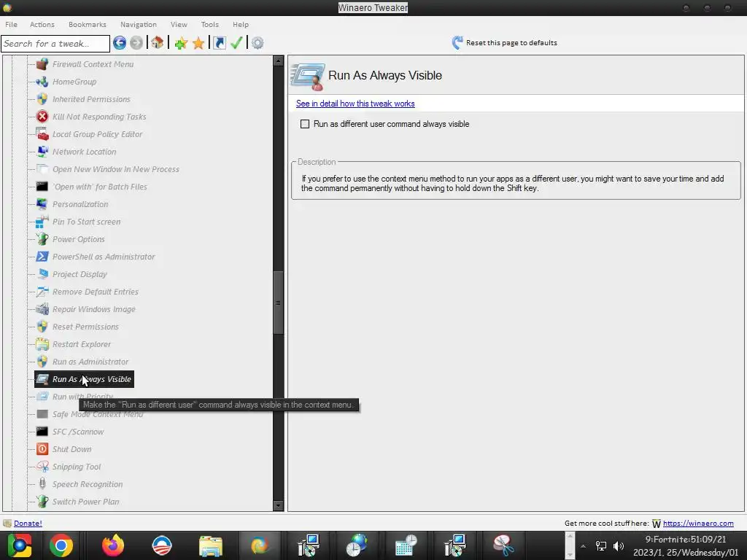
Task: Select Local Group Policy Editor icon
Action: (42, 134)
